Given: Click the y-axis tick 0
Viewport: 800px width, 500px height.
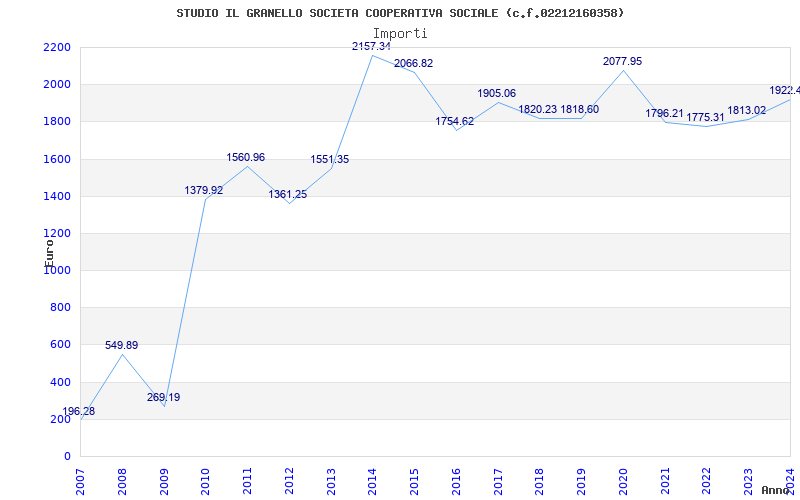Looking at the screenshot, I should [67, 457].
